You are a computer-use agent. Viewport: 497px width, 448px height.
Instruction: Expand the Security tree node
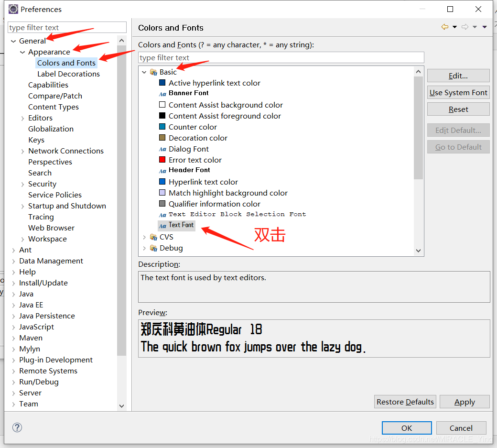22,184
